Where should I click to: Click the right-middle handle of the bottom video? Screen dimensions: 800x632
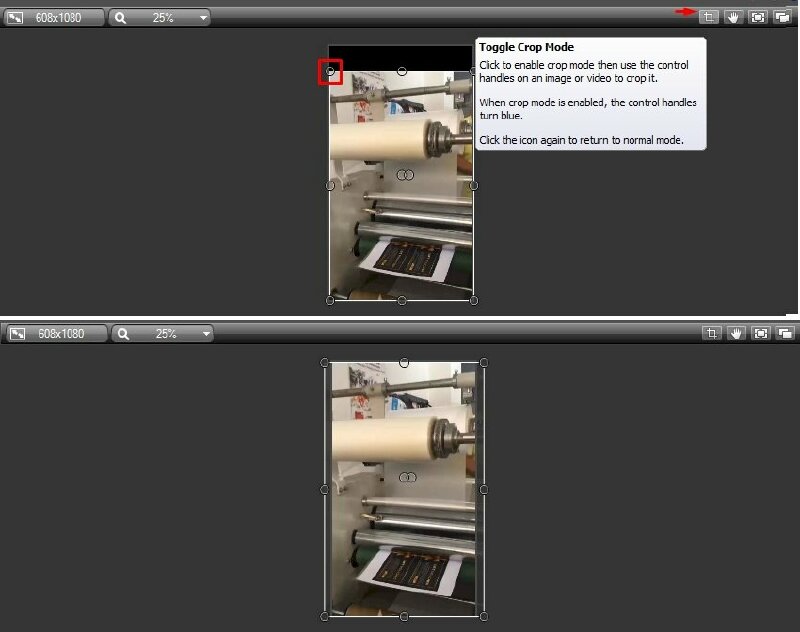(484, 489)
